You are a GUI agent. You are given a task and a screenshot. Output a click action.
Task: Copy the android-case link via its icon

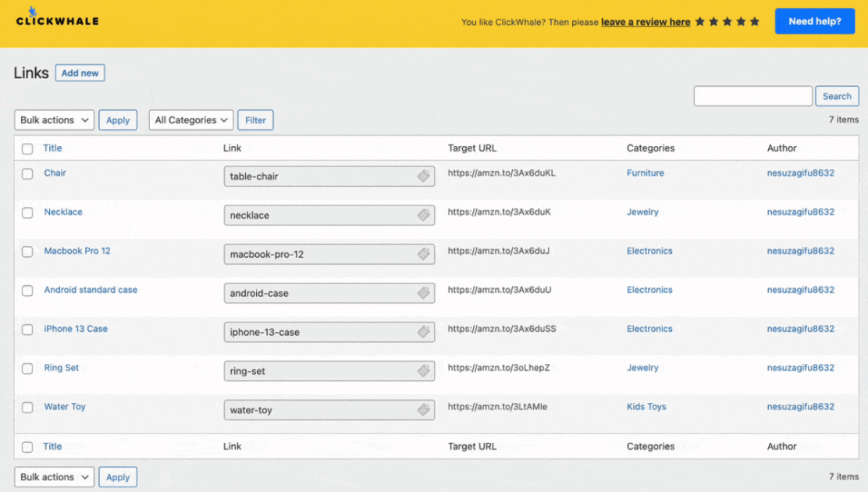click(424, 293)
